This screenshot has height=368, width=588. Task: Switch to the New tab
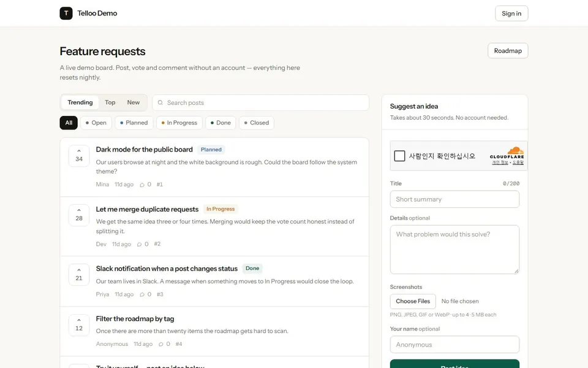(133, 102)
